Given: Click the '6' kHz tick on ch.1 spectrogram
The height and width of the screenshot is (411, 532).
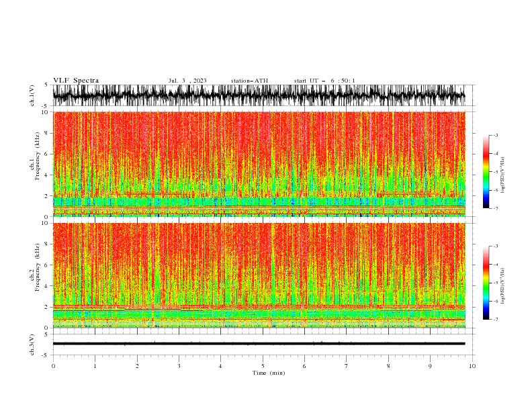Looking at the screenshot, I should [46, 154].
